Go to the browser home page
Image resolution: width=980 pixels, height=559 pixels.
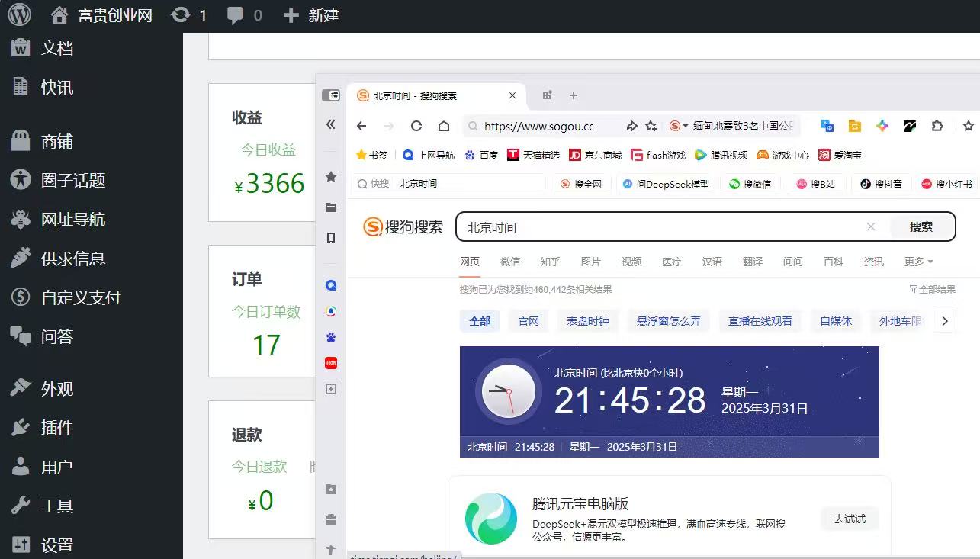point(443,126)
